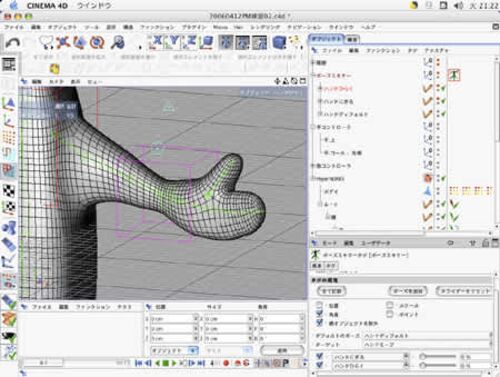
Task: Select the Move tool icon
Action: 63,42
